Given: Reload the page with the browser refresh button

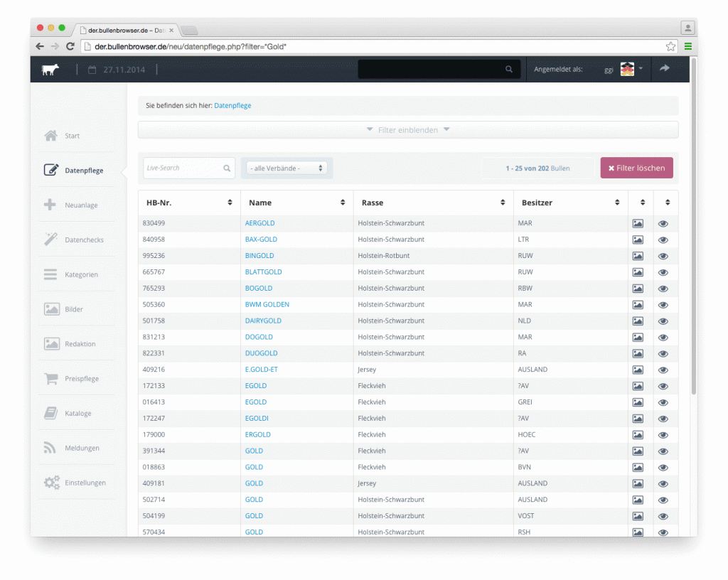Looking at the screenshot, I should tap(70, 46).
